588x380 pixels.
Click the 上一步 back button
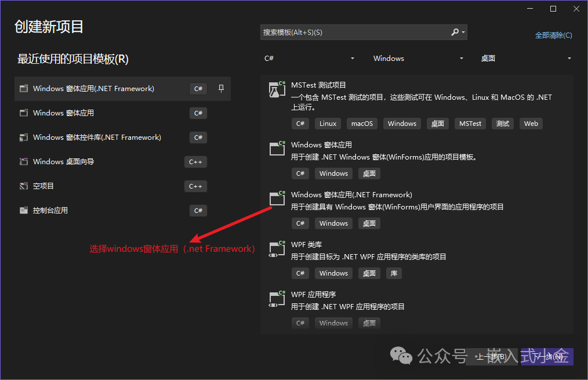point(492,356)
